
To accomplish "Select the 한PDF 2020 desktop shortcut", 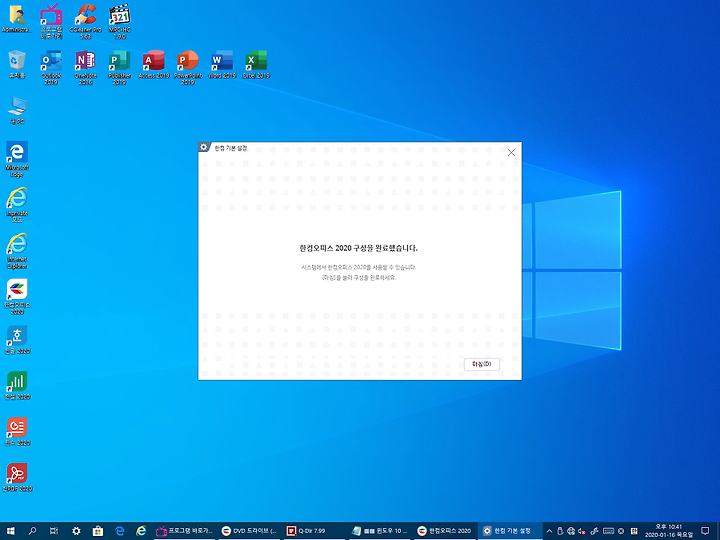I will [x=17, y=478].
